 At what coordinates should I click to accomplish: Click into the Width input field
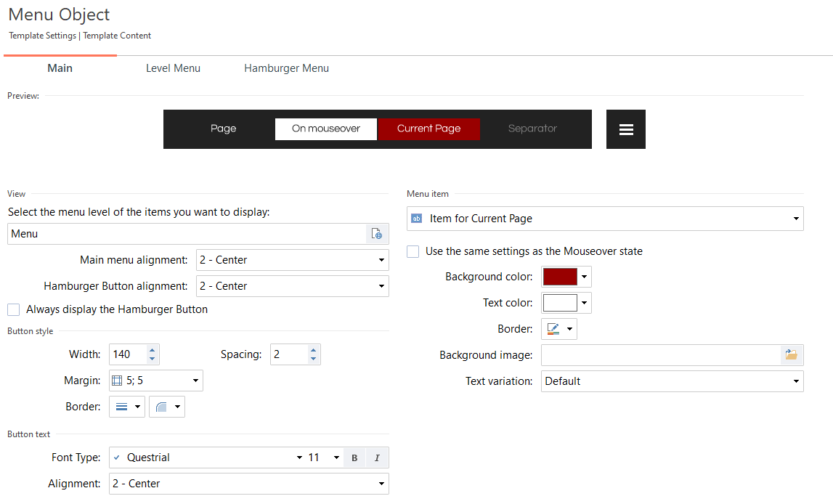(x=128, y=355)
